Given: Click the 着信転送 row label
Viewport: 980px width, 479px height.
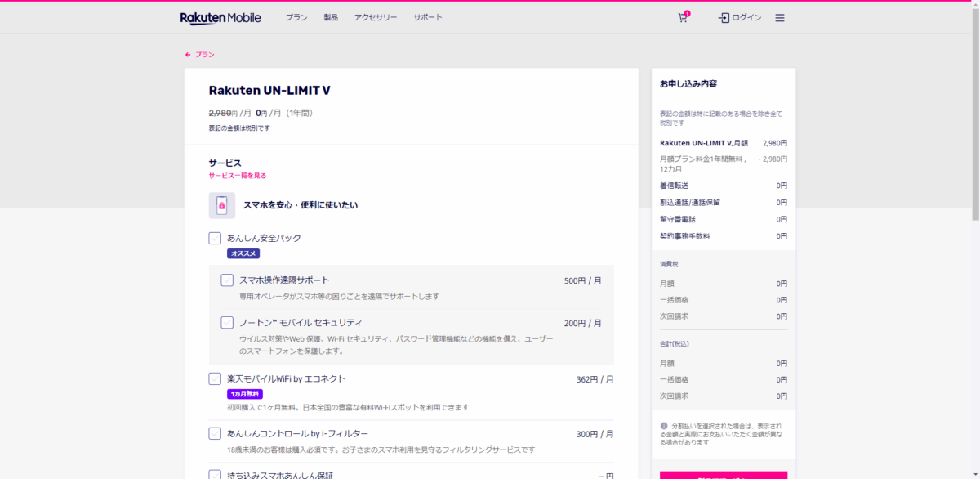Looking at the screenshot, I should (x=674, y=186).
